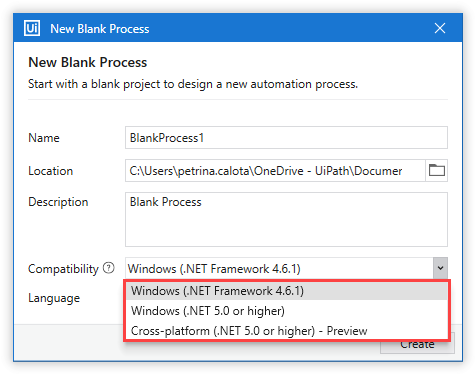
Task: Click the Compatibility help question mark icon
Action: (109, 268)
